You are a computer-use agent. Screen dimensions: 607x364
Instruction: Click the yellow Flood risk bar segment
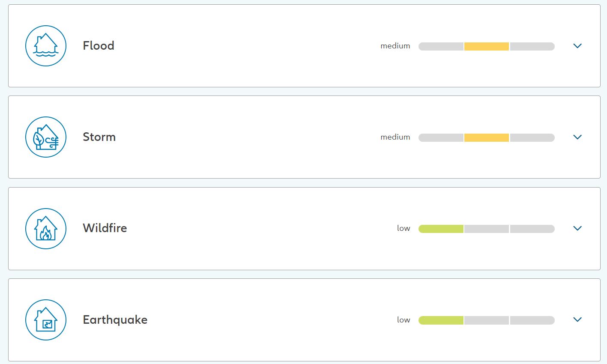coord(487,46)
